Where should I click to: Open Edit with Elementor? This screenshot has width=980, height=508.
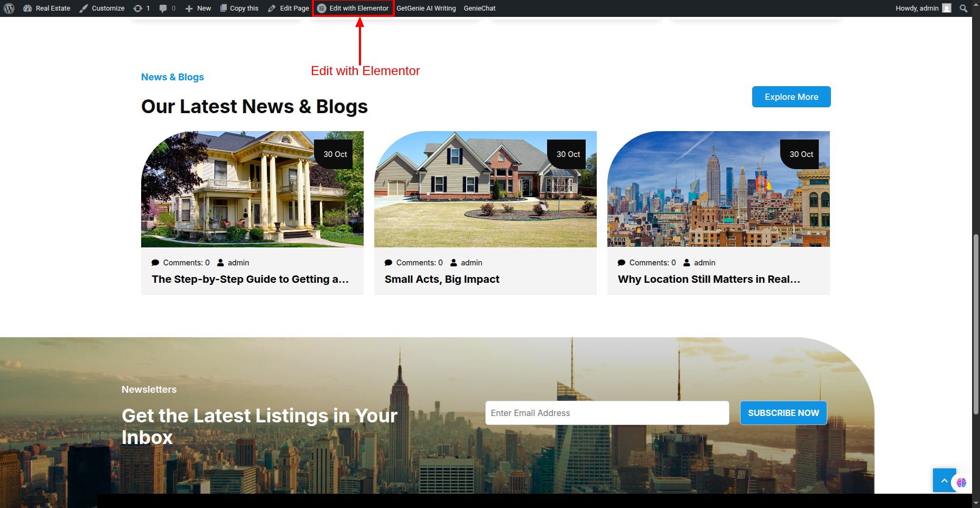(353, 8)
